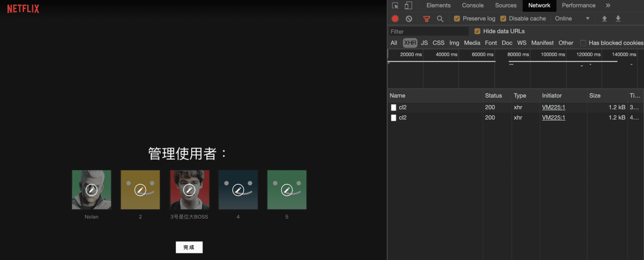Click the Filter input field
The image size is (644, 260).
[x=428, y=31]
